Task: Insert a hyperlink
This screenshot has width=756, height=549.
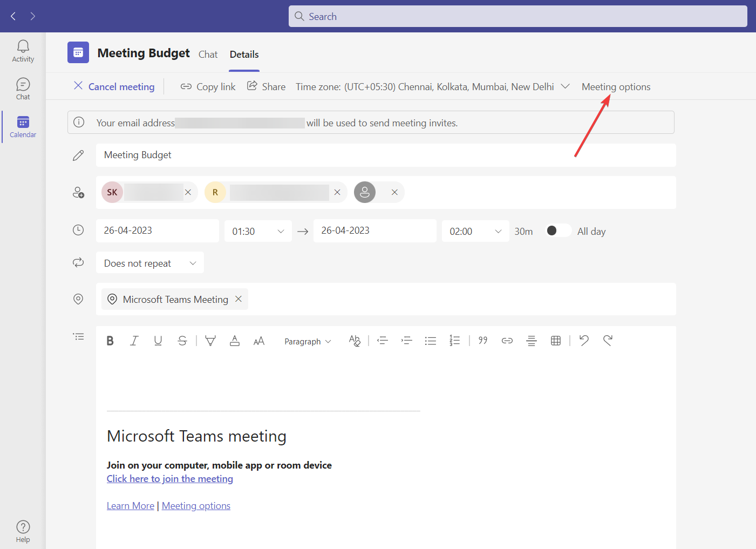Action: [507, 341]
